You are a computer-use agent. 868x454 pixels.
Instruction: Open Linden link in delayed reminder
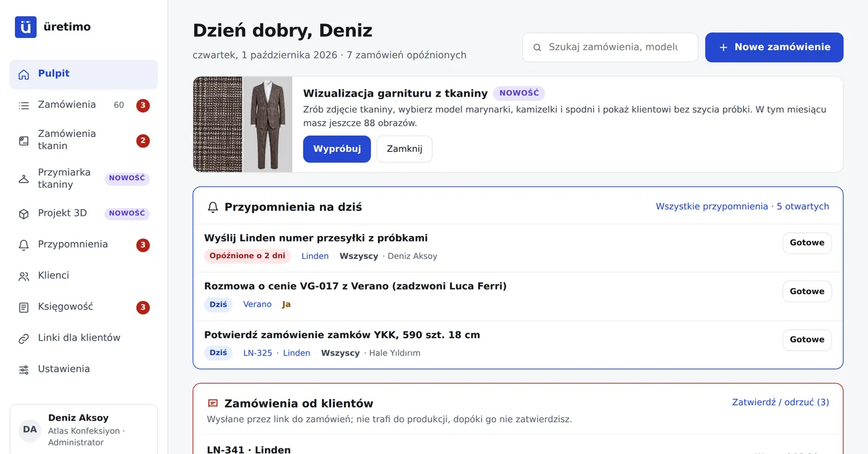tap(315, 256)
